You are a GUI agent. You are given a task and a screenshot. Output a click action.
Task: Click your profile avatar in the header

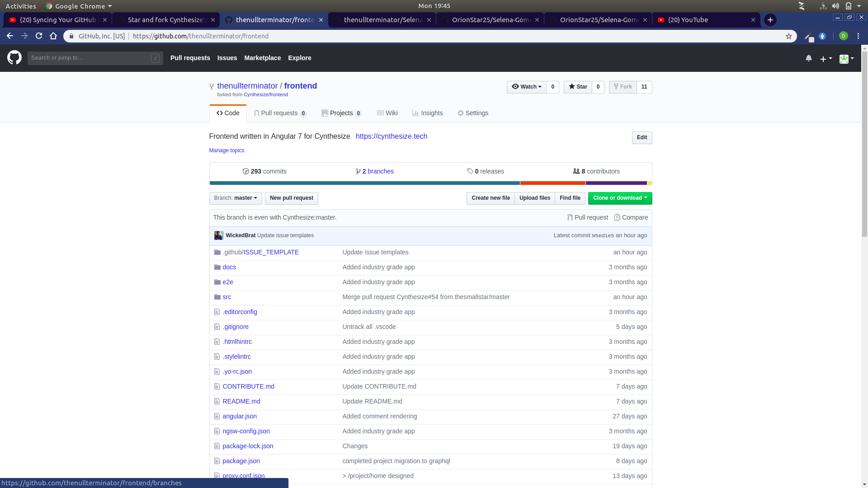pos(844,59)
